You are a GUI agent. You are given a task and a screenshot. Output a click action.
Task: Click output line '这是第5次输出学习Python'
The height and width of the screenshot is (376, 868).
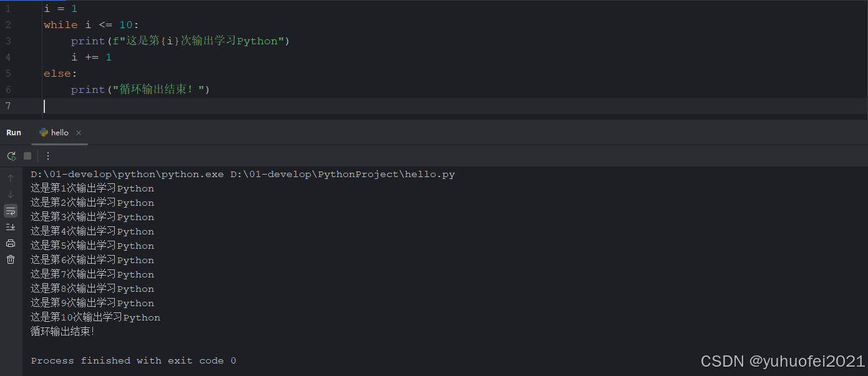(x=92, y=246)
